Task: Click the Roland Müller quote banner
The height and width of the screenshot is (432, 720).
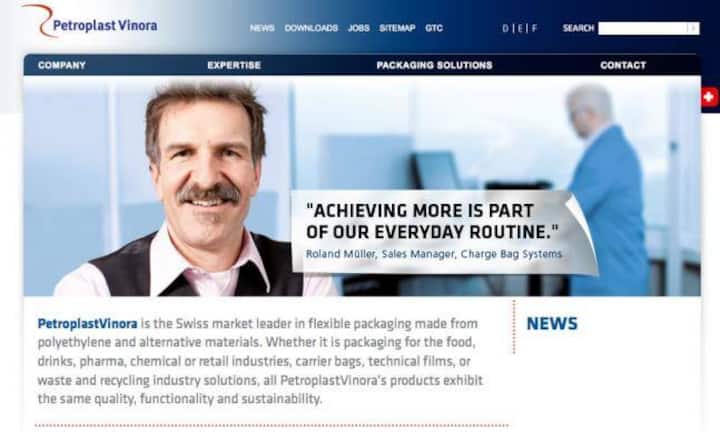Action: [x=435, y=231]
